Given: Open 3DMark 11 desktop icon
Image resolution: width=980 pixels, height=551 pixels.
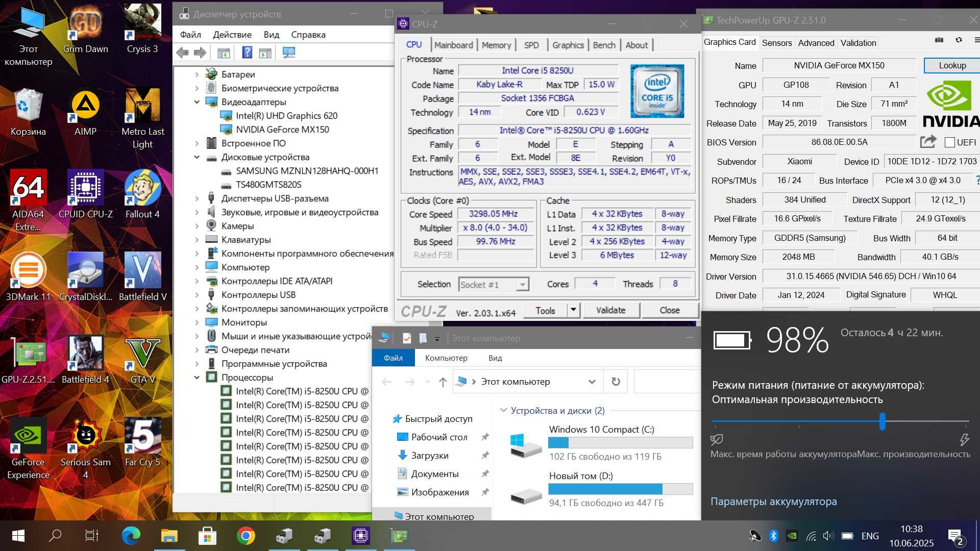Looking at the screenshot, I should pos(28,277).
